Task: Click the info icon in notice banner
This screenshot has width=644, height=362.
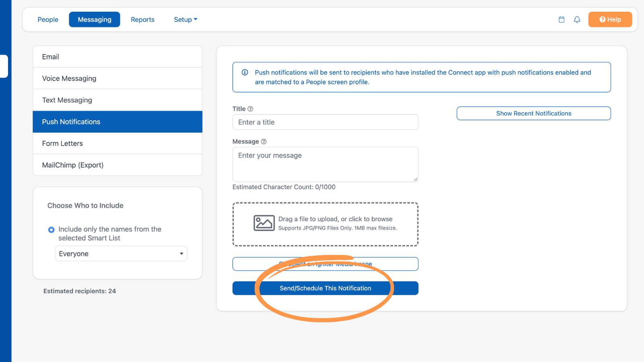Action: tap(245, 72)
